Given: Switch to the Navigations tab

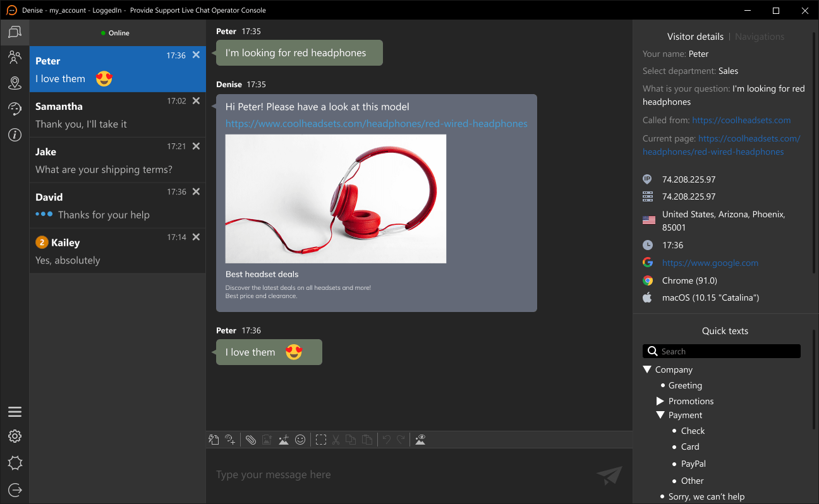Looking at the screenshot, I should point(759,36).
